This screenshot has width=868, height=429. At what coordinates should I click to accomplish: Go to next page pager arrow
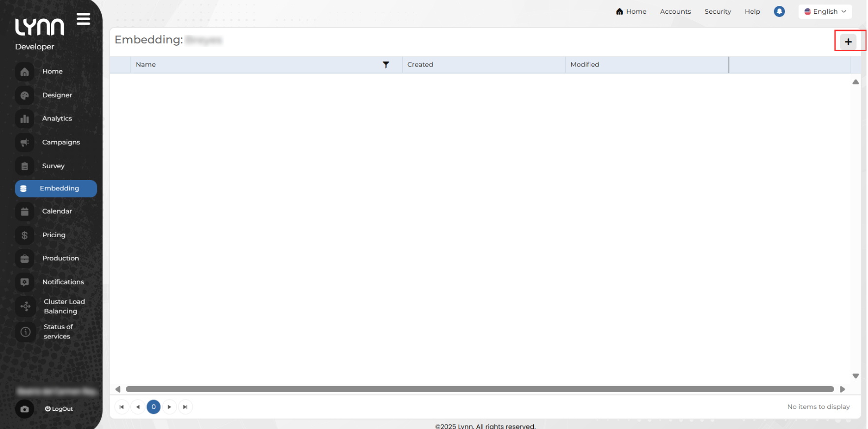(x=169, y=407)
